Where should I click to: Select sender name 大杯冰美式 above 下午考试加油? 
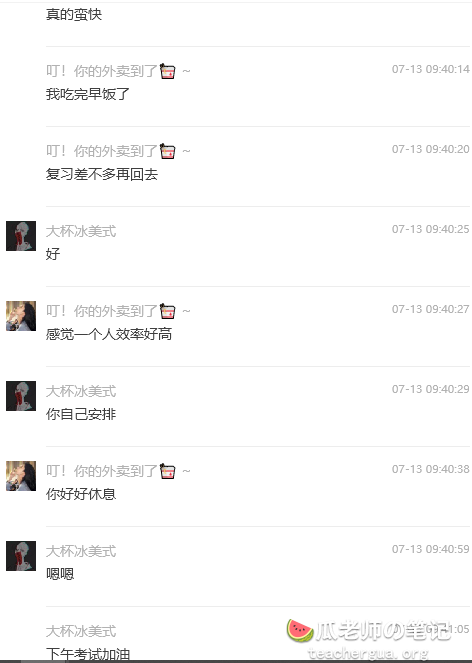pos(81,631)
